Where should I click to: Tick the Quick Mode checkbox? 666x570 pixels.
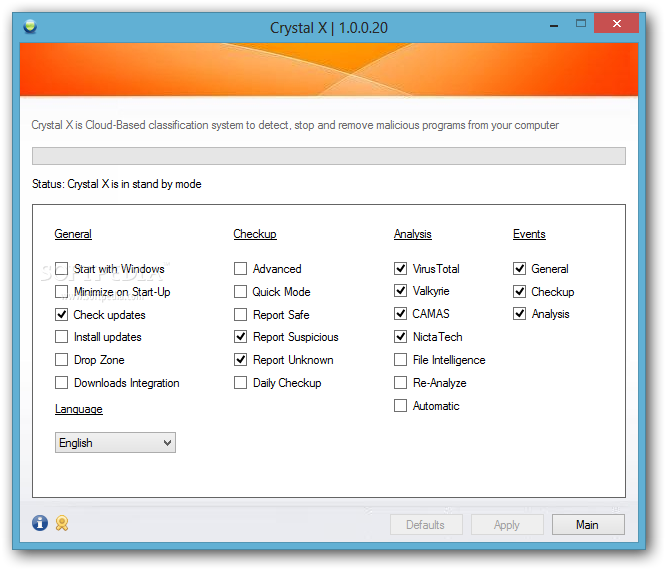[x=240, y=291]
